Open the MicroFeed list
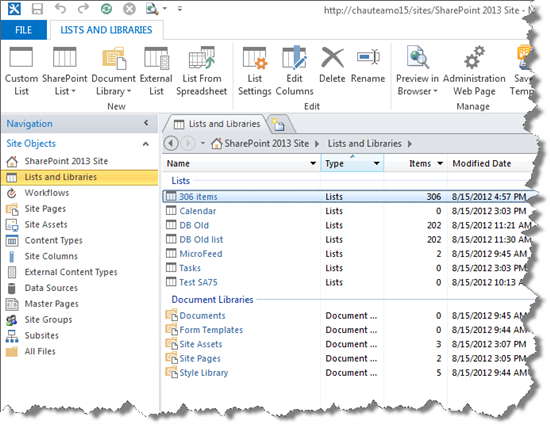Image resolution: width=550 pixels, height=424 pixels. point(201,254)
